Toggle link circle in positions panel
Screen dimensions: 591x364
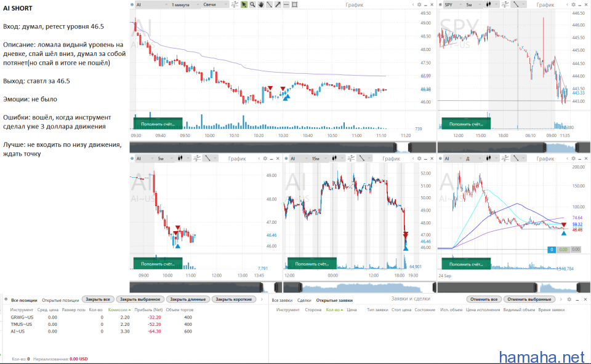(6, 299)
